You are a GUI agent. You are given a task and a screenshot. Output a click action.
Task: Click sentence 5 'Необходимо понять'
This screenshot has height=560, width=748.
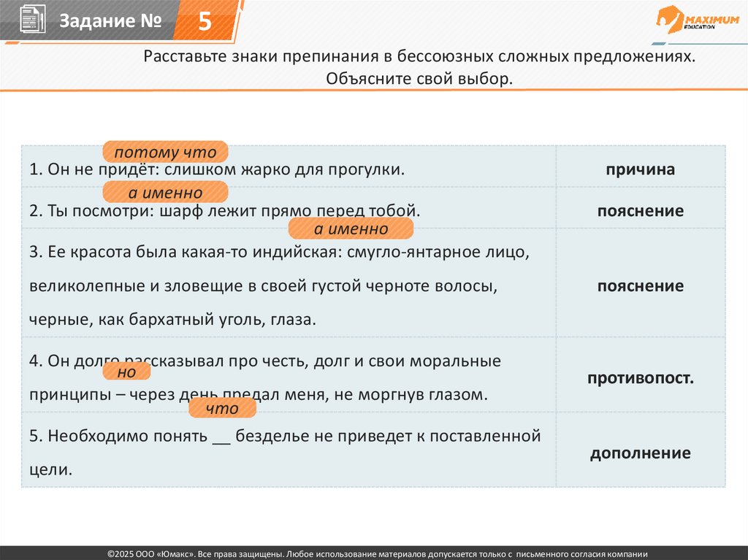(x=285, y=436)
